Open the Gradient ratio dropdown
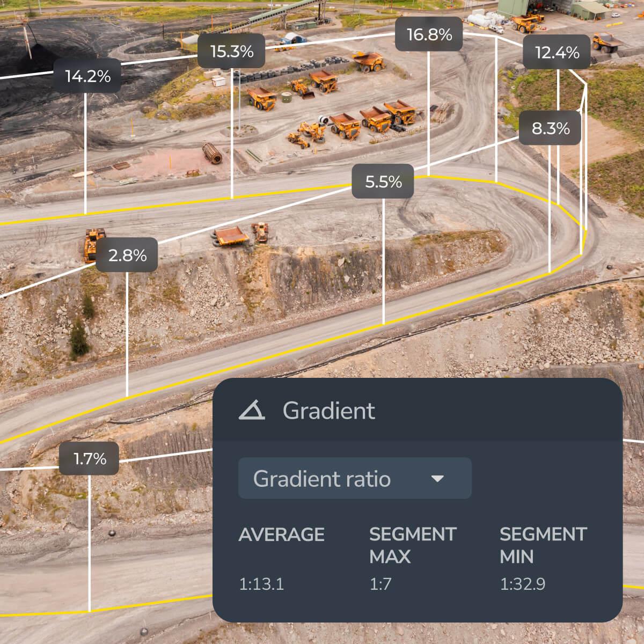The height and width of the screenshot is (644, 644). click(x=354, y=478)
